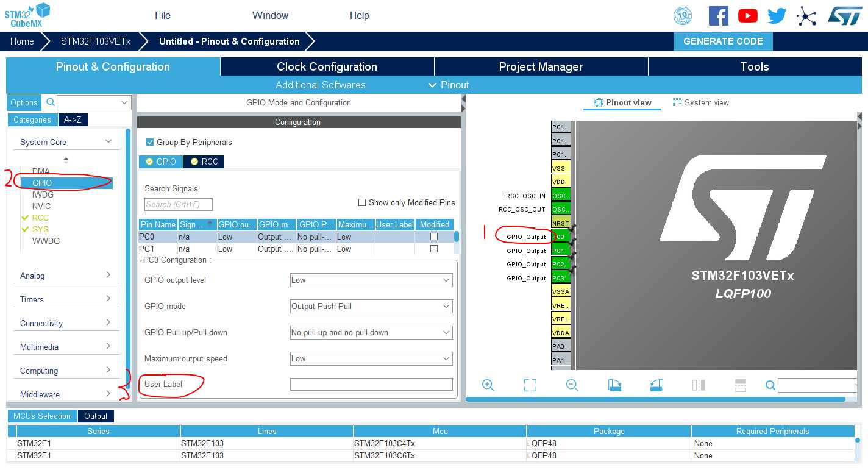
Task: Switch to the Project Manager tab
Action: (541, 67)
